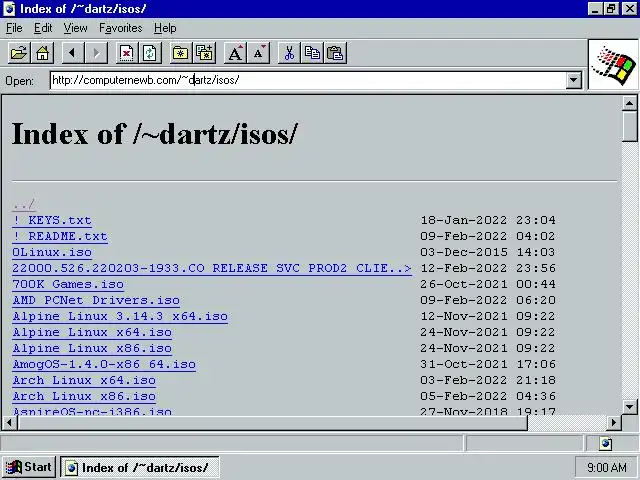Open the Edit menu
Viewport: 640px width, 480px height.
click(43, 28)
